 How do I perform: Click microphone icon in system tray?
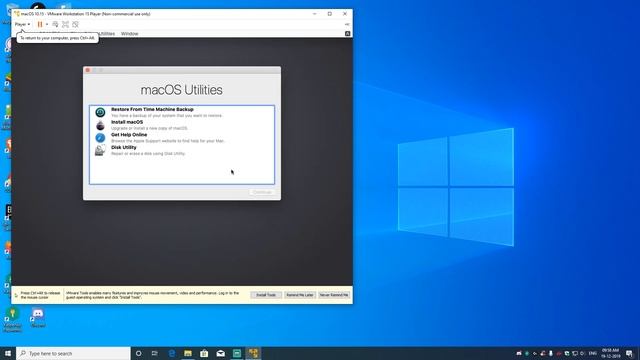coord(551,353)
